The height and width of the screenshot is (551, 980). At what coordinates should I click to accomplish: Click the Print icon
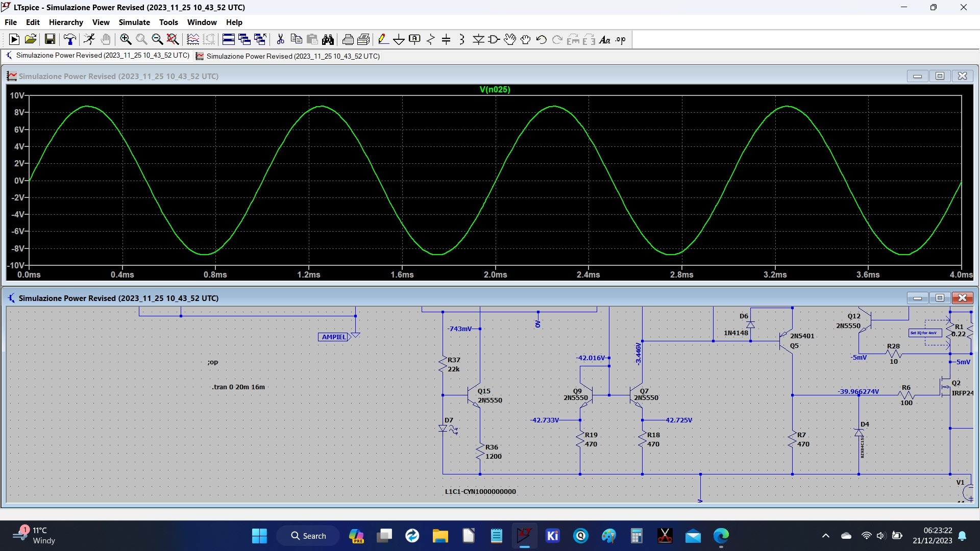point(363,39)
